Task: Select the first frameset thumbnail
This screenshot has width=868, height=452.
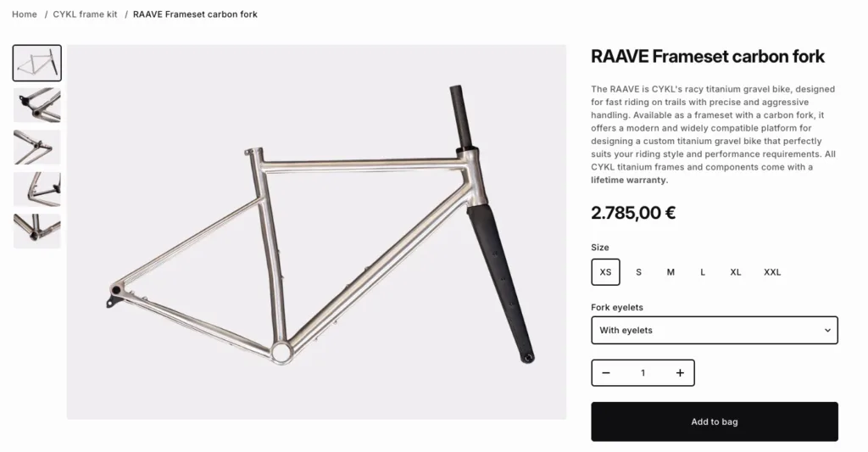Action: pyautogui.click(x=37, y=63)
